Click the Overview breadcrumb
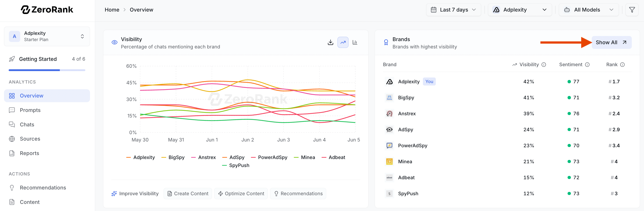Screen dimensions: 644x211 coord(142,10)
